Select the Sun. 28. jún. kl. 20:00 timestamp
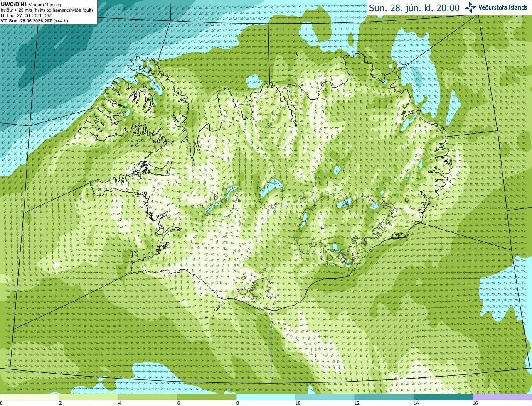532x406 pixels. [414, 8]
